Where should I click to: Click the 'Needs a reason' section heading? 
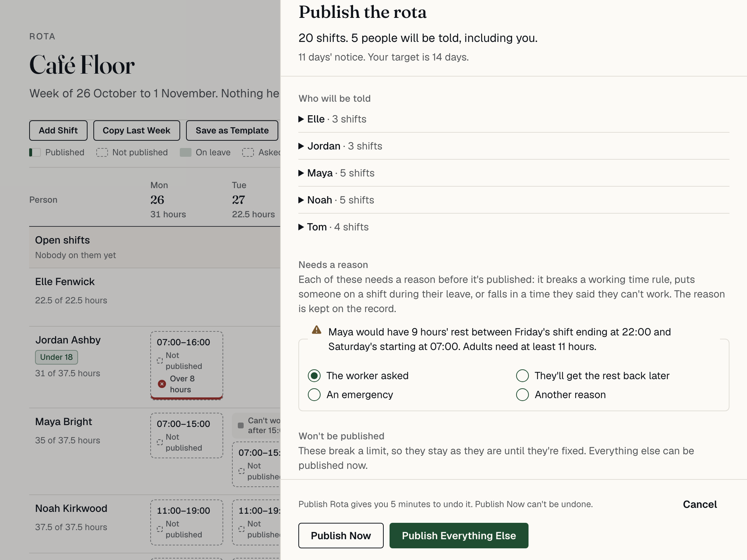pos(333,265)
